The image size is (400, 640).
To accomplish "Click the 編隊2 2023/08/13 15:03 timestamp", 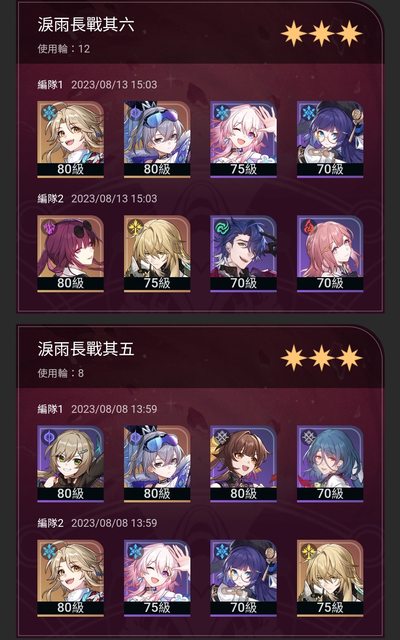I will (97, 199).
